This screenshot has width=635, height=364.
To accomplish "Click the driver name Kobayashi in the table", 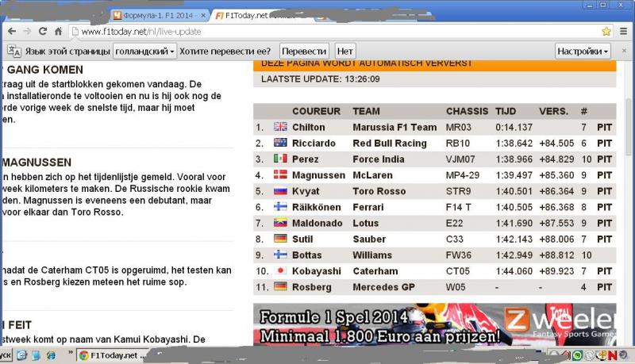I will 317,271.
